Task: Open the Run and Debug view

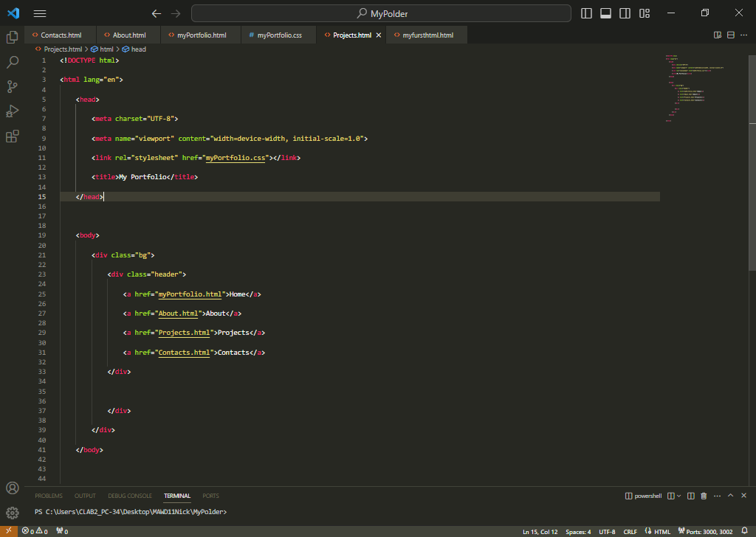Action: [x=12, y=111]
